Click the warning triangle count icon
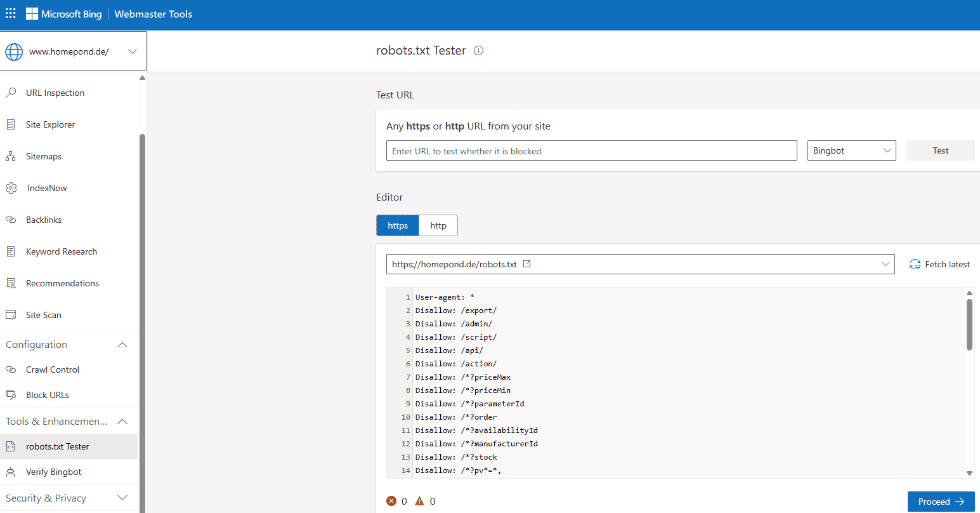980x513 pixels. point(419,501)
